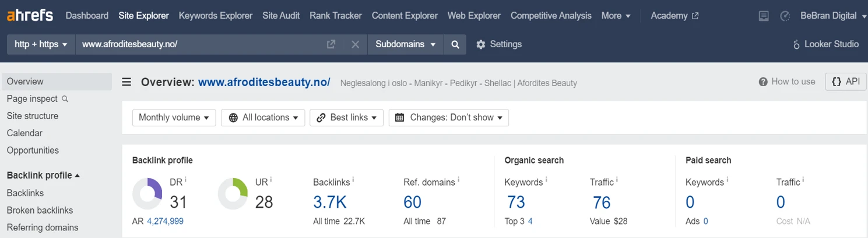This screenshot has width=868, height=238.
Task: Click the search magnifier button
Action: (x=455, y=44)
